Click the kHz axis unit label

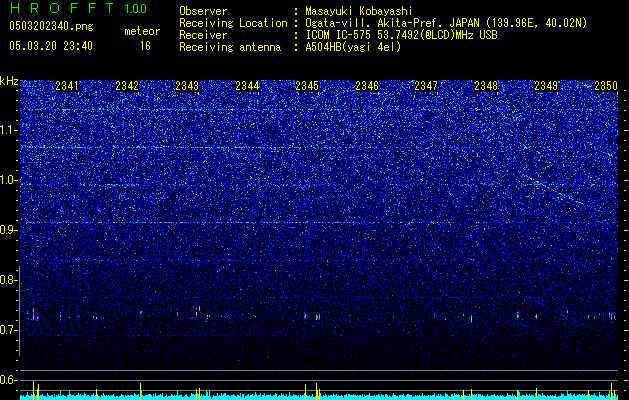tap(9, 81)
